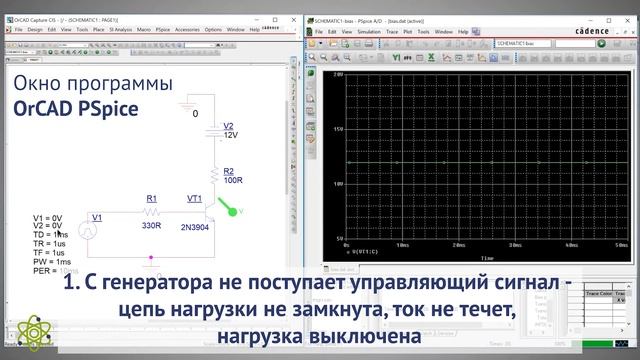Open the New file dropdown arrow in PSpice
The height and width of the screenshot is (360, 640).
click(x=321, y=44)
